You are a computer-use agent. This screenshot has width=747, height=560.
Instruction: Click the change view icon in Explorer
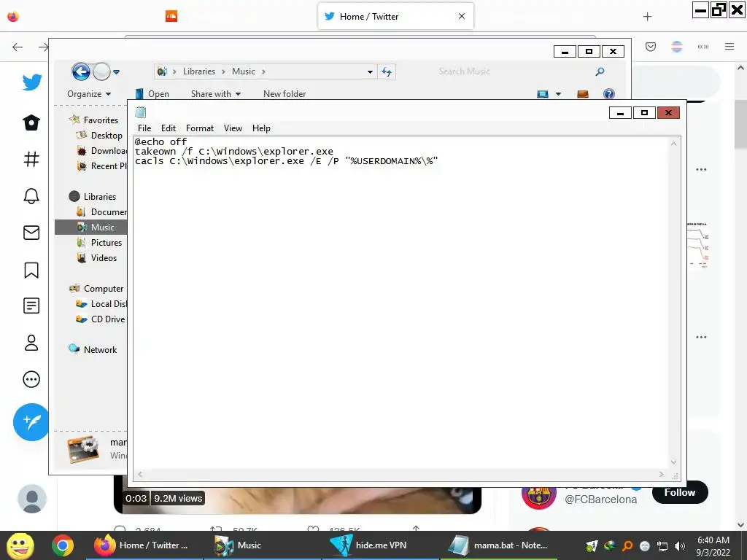[543, 94]
